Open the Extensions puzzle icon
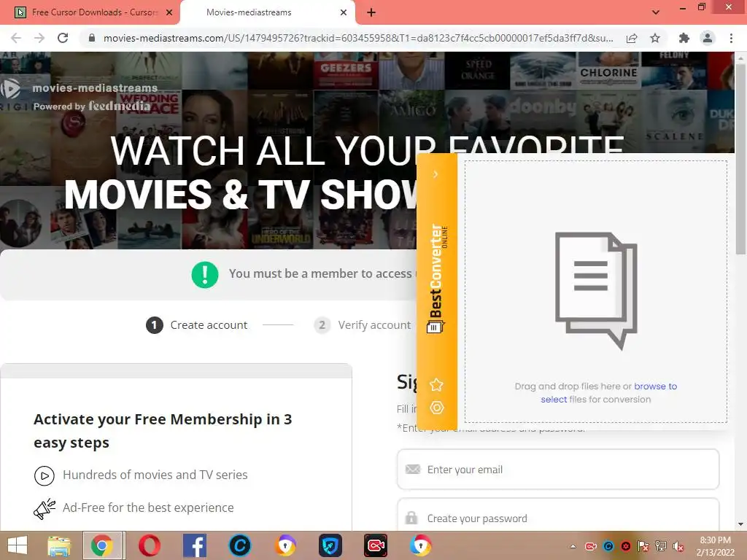This screenshot has width=747, height=560. click(x=684, y=38)
